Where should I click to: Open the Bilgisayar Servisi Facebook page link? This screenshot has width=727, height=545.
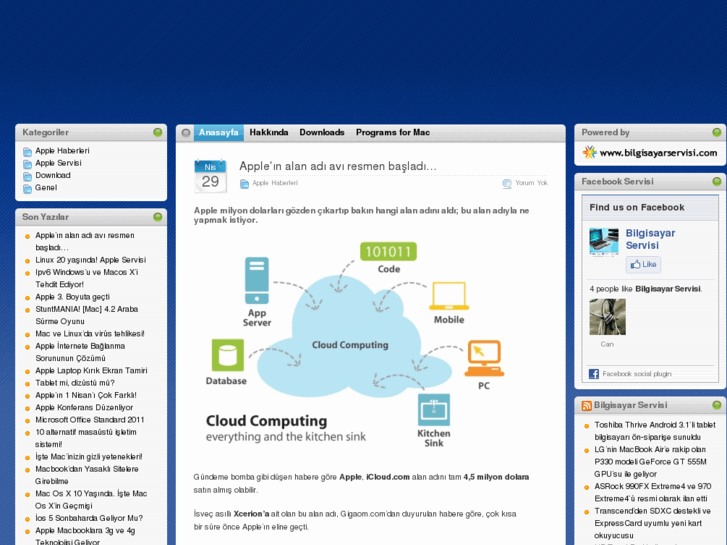(650, 239)
